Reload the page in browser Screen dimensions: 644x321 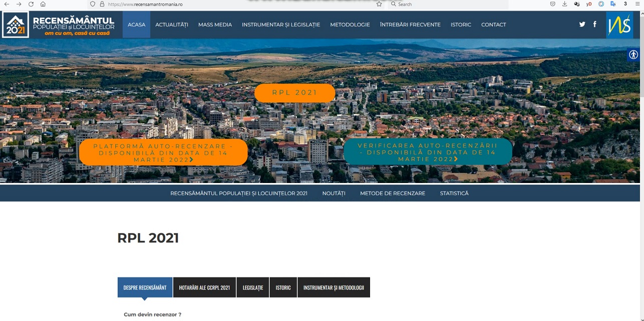[x=31, y=4]
